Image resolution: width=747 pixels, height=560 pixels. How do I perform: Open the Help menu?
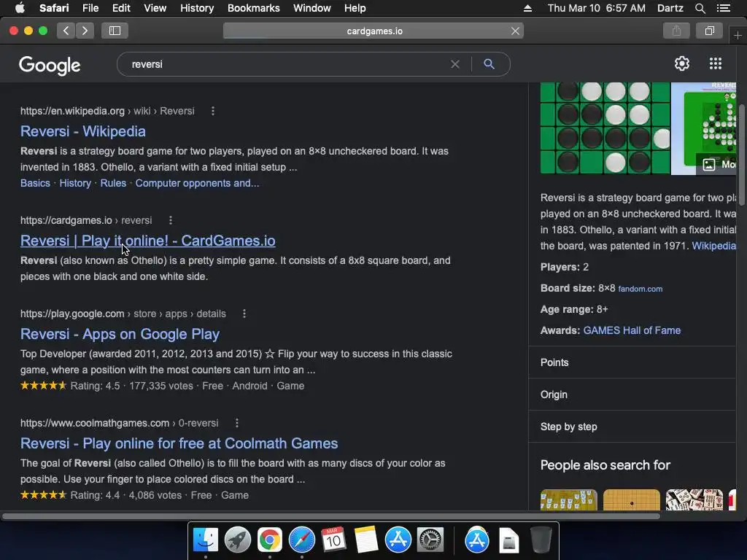pos(355,8)
